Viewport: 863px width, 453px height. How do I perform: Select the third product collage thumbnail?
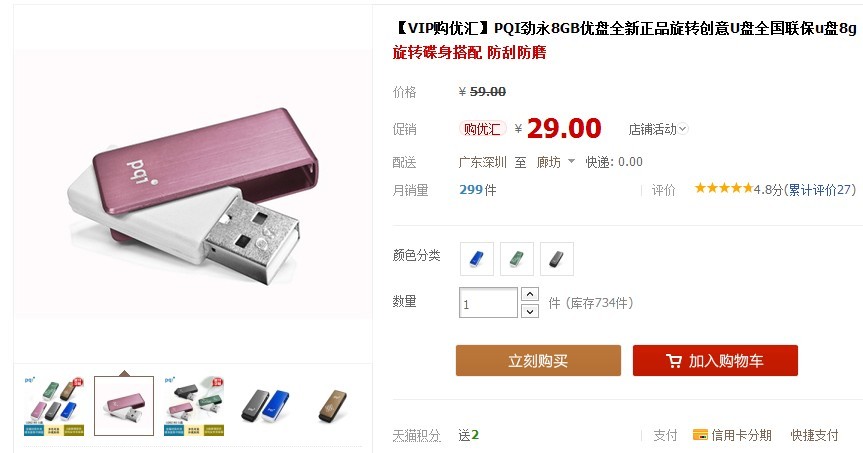point(194,406)
